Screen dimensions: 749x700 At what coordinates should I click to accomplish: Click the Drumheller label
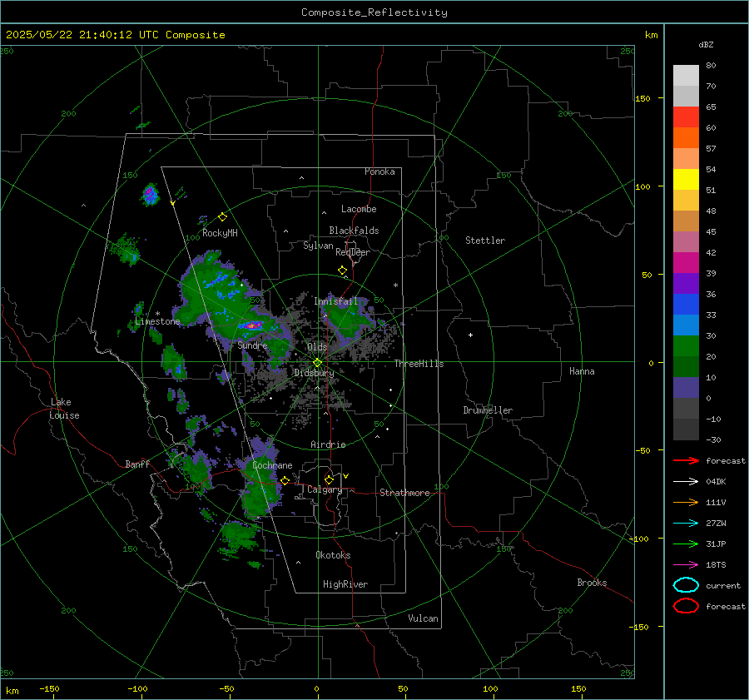488,410
